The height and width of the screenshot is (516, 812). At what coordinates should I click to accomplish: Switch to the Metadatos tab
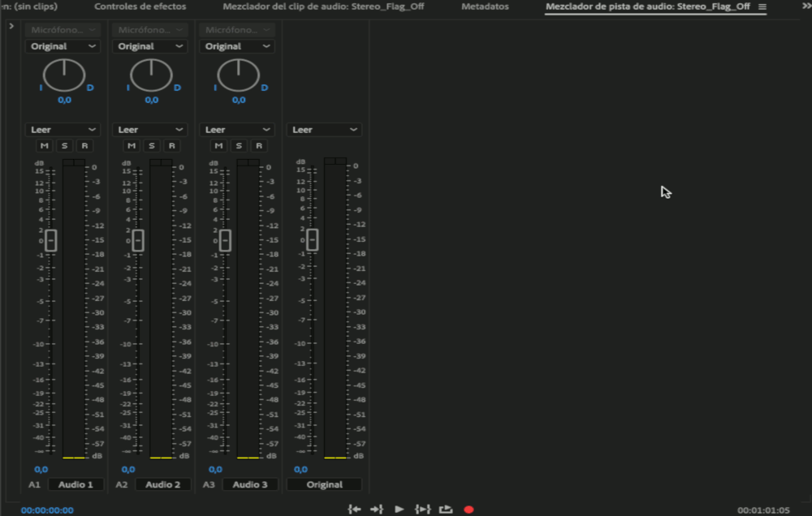click(485, 6)
